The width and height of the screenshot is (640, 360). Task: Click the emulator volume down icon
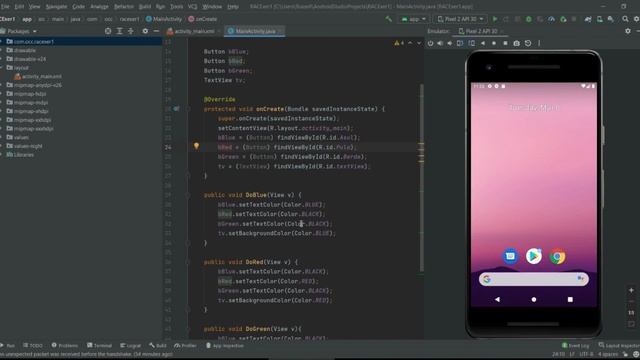pyautogui.click(x=449, y=43)
